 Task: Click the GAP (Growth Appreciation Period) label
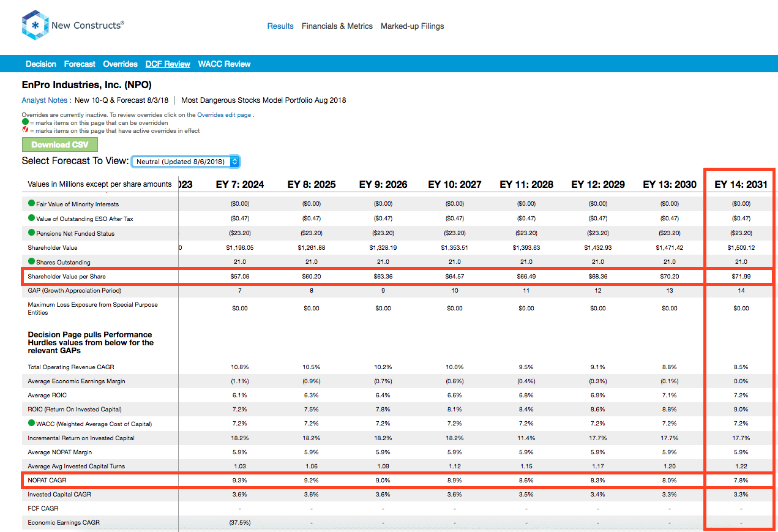pos(75,290)
